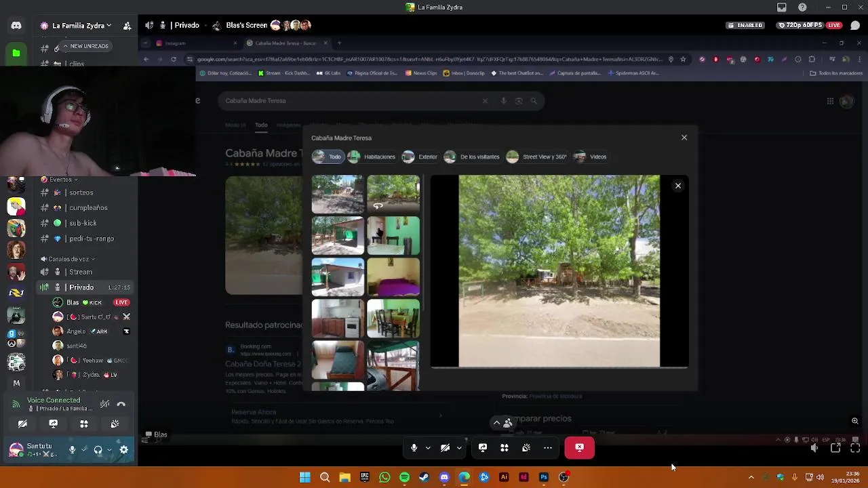Image resolution: width=868 pixels, height=488 pixels.
Task: Mute mic in stream control bar
Action: coord(414,448)
